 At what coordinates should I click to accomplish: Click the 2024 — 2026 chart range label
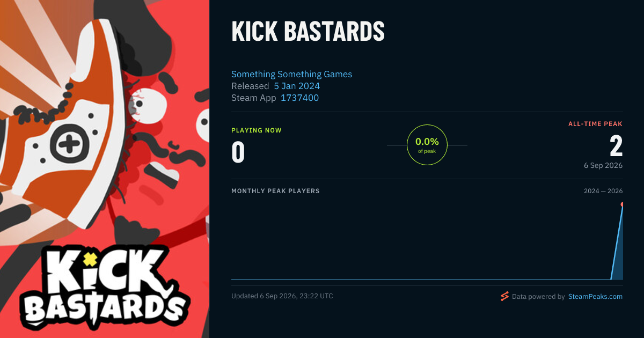click(603, 191)
